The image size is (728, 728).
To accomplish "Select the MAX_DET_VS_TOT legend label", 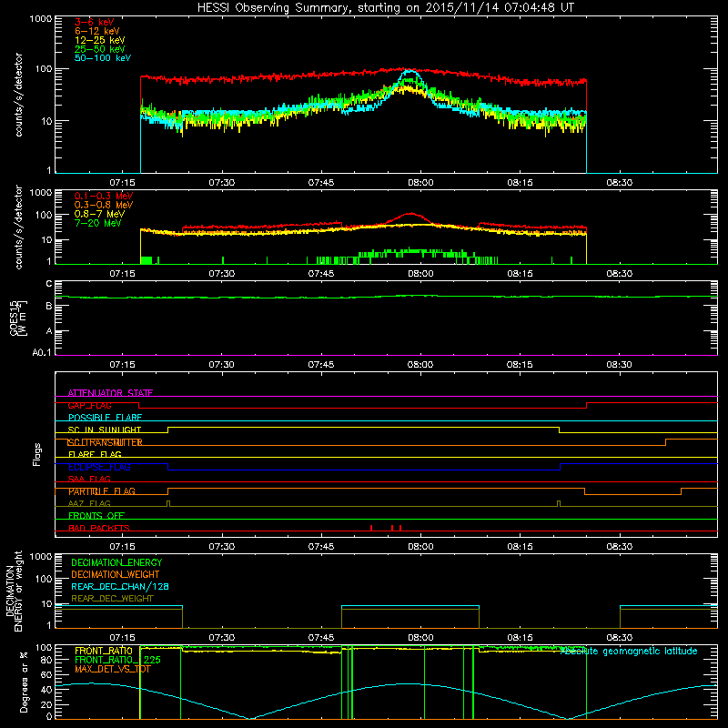I will [112, 669].
